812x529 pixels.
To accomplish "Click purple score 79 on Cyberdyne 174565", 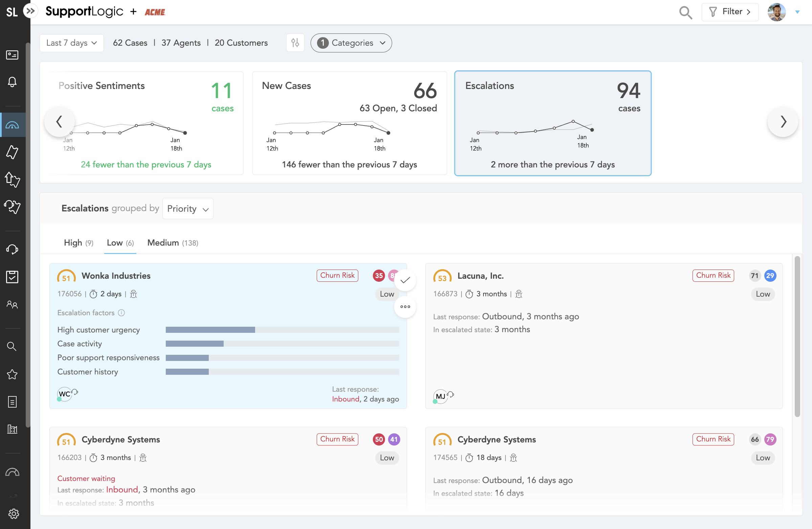I will [770, 439].
